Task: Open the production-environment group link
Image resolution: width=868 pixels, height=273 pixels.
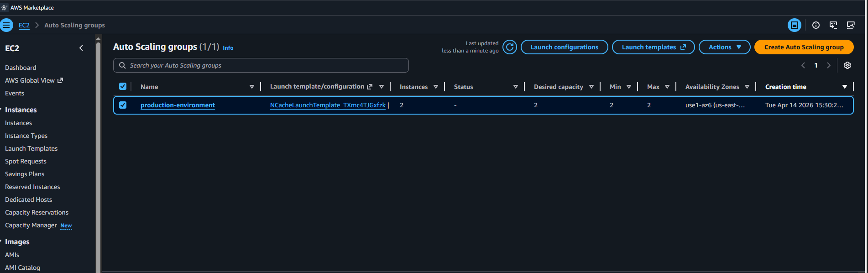Action: tap(178, 105)
